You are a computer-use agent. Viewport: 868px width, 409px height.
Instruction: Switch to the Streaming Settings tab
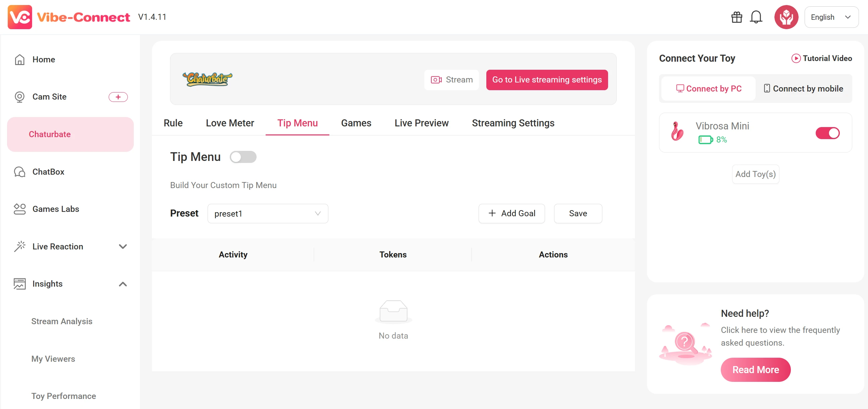[512, 123]
